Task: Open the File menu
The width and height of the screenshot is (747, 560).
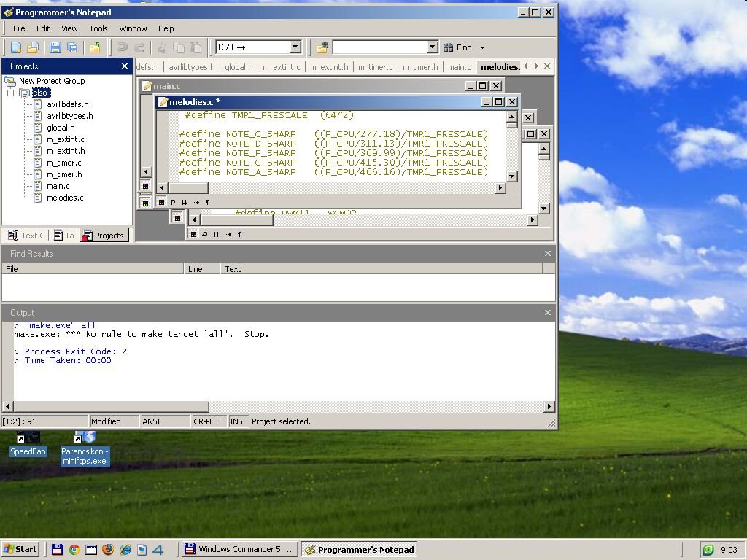Action: click(x=19, y=28)
